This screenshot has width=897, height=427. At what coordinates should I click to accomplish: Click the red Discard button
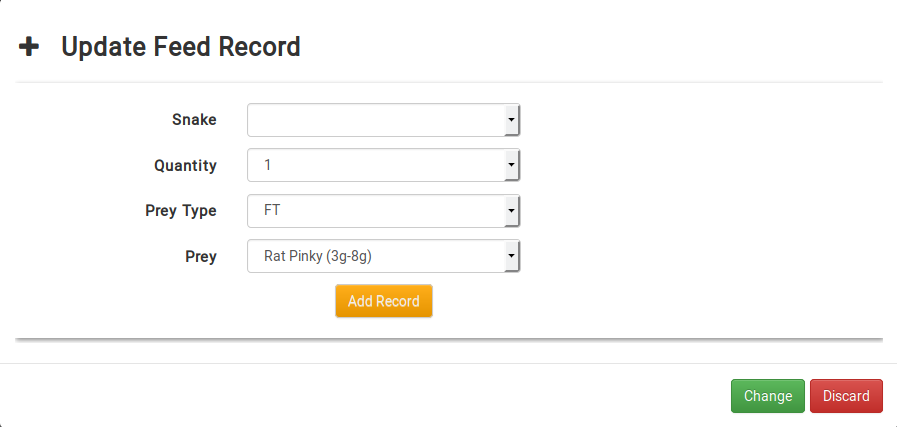pyautogui.click(x=846, y=396)
